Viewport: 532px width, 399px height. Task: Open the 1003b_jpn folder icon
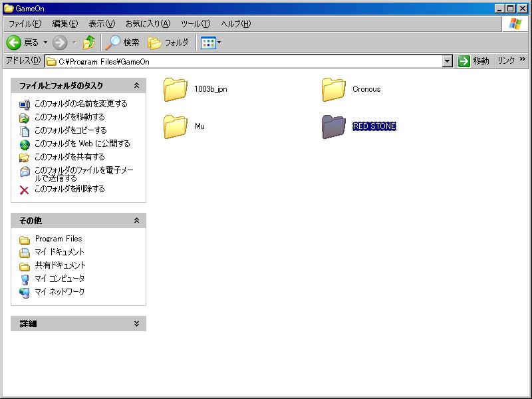[x=176, y=89]
